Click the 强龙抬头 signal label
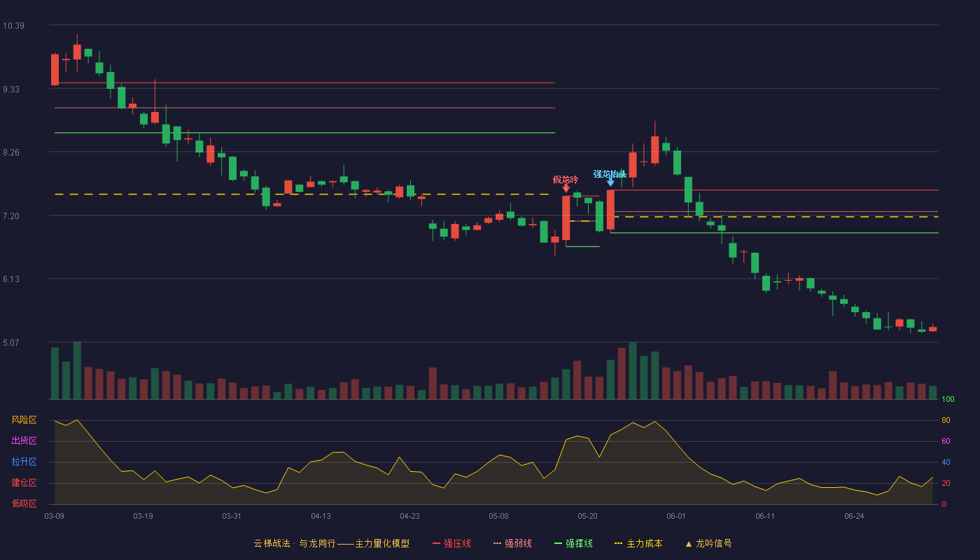This screenshot has width=980, height=560. 610,174
